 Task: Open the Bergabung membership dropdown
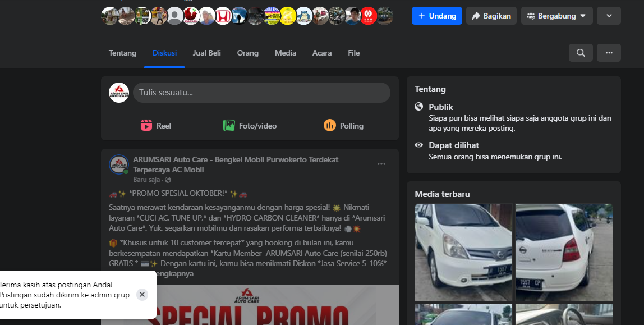556,16
